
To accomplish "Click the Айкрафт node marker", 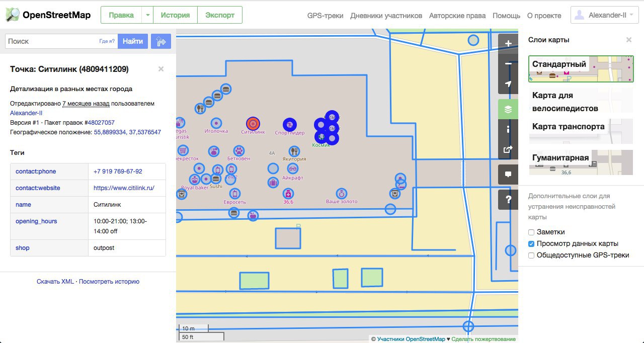I will (294, 169).
